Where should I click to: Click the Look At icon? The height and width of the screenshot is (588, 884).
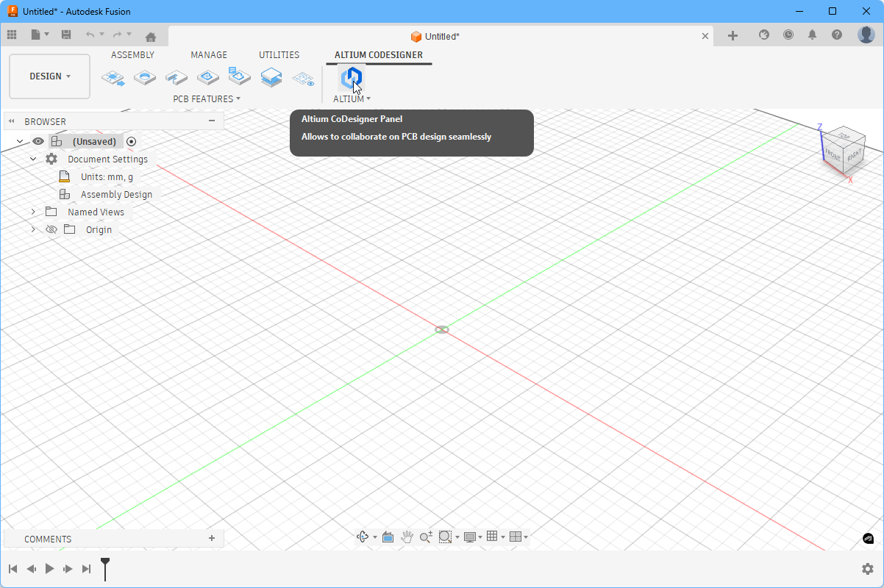388,537
